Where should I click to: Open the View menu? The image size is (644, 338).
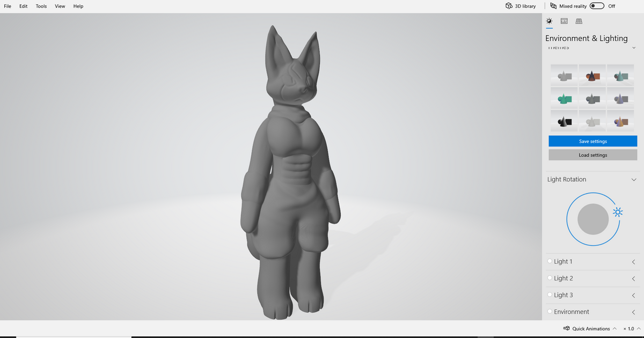tap(60, 6)
